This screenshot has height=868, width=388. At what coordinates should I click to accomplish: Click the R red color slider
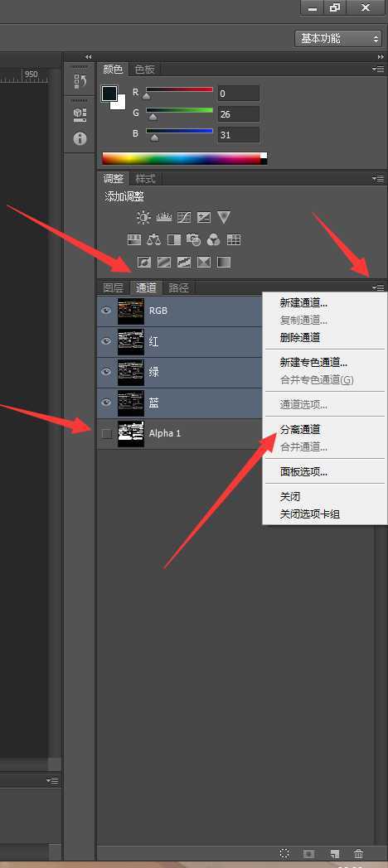click(179, 89)
